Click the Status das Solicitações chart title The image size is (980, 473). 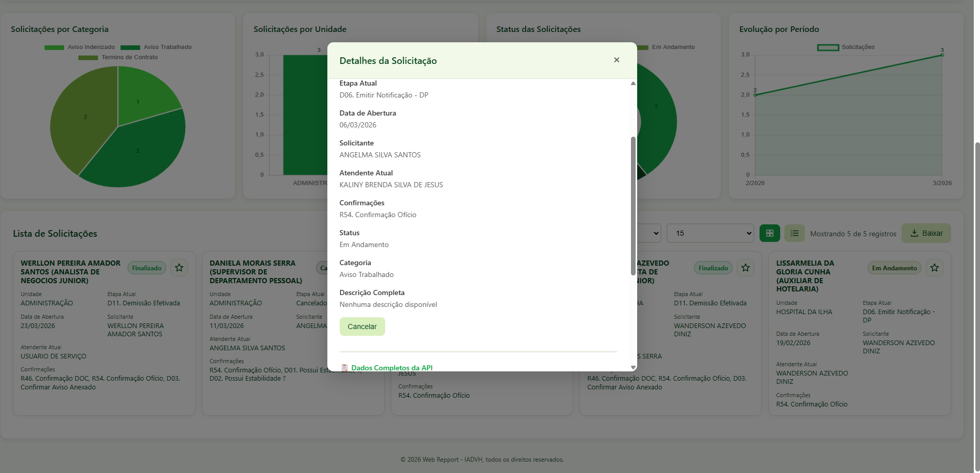pyautogui.click(x=539, y=29)
